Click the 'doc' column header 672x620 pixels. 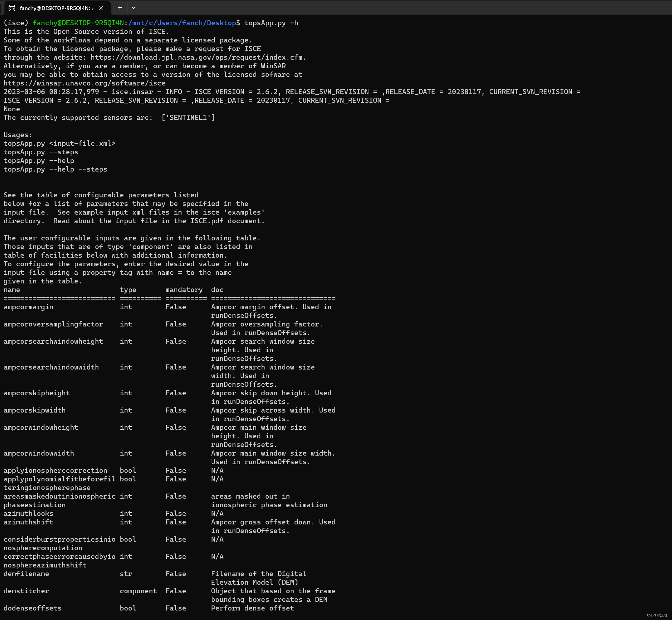point(217,290)
